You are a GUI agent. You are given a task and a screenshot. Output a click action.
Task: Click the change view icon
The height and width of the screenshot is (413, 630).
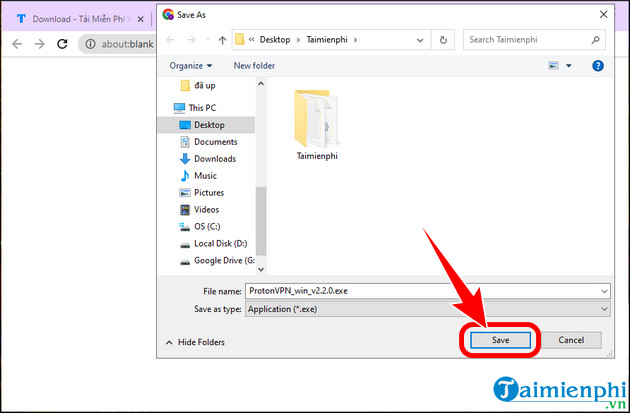click(x=553, y=65)
